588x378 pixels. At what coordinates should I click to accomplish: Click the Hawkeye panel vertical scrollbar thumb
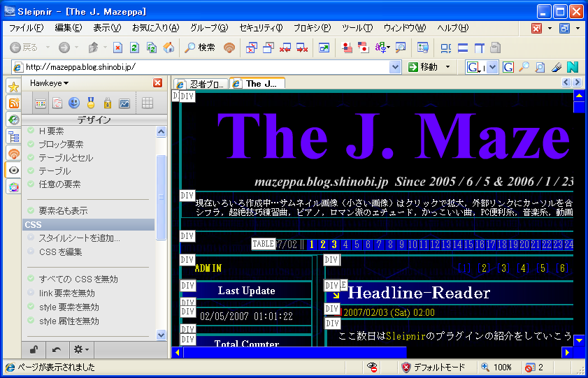[162, 196]
